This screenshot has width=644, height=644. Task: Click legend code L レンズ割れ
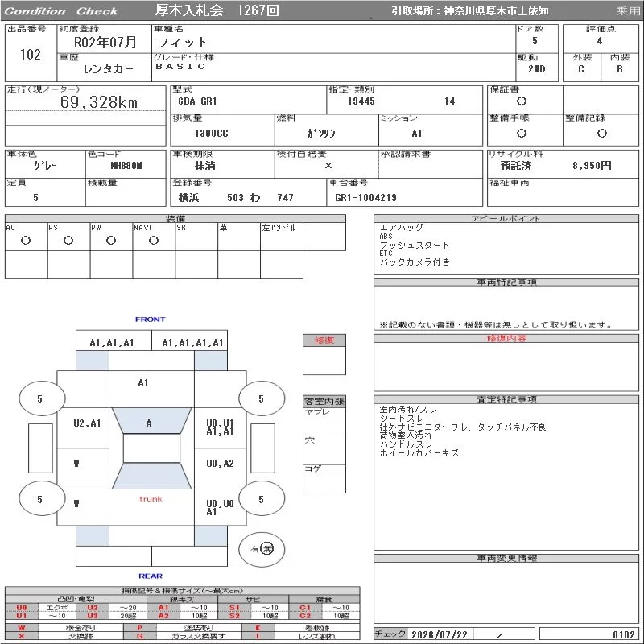[300, 636]
